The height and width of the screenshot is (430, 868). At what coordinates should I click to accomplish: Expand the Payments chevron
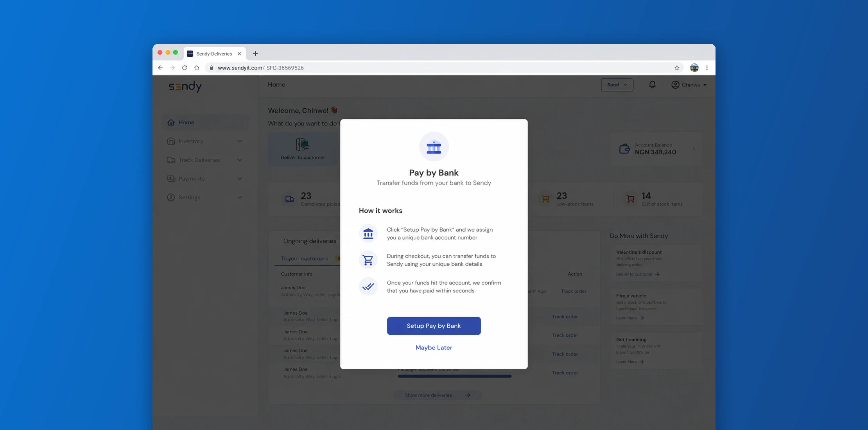(240, 179)
